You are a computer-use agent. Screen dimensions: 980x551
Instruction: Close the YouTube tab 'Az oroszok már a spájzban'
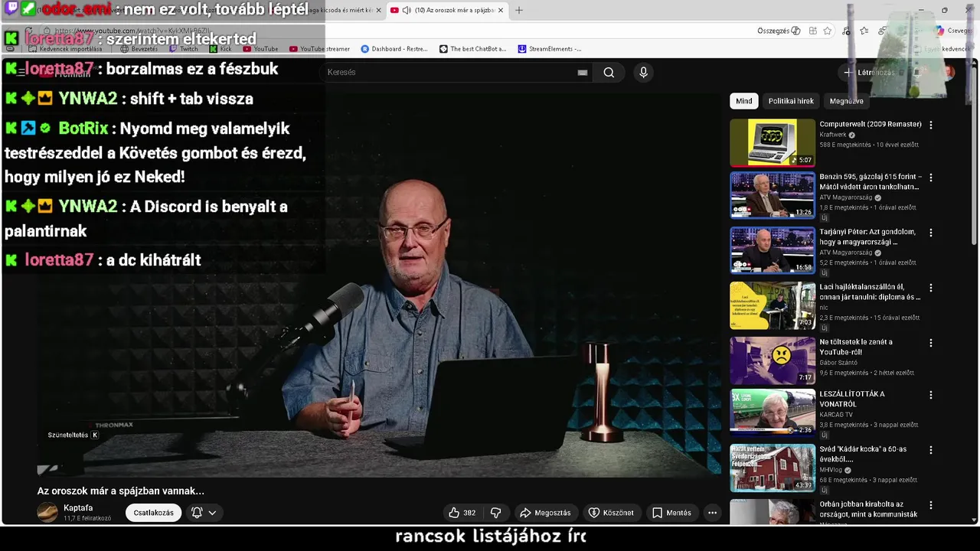501,10
